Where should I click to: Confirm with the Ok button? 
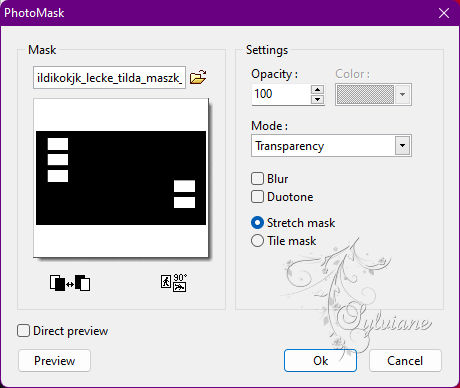coord(320,361)
